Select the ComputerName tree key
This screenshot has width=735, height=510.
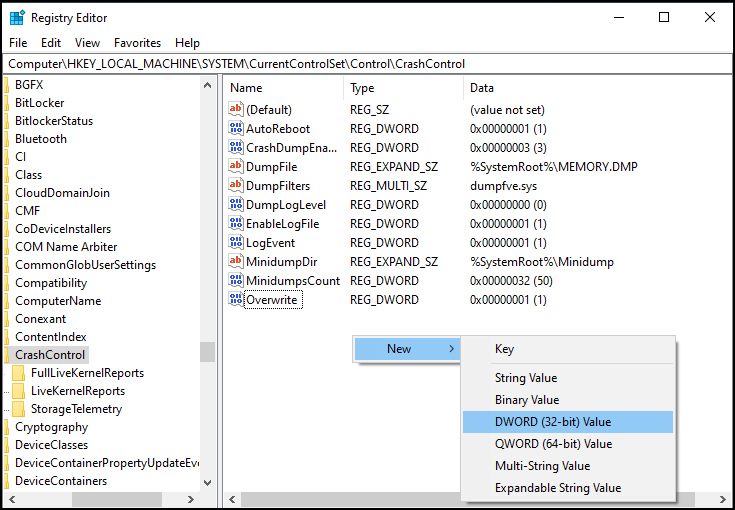click(x=58, y=301)
